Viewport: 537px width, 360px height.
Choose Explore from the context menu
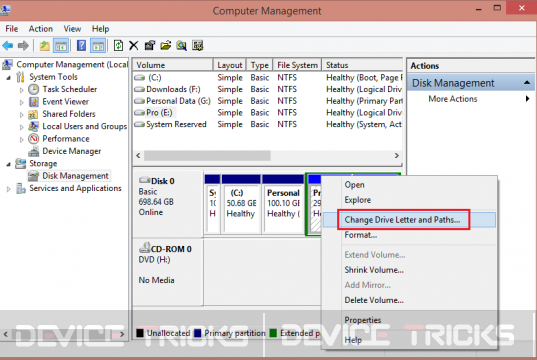click(x=409, y=200)
